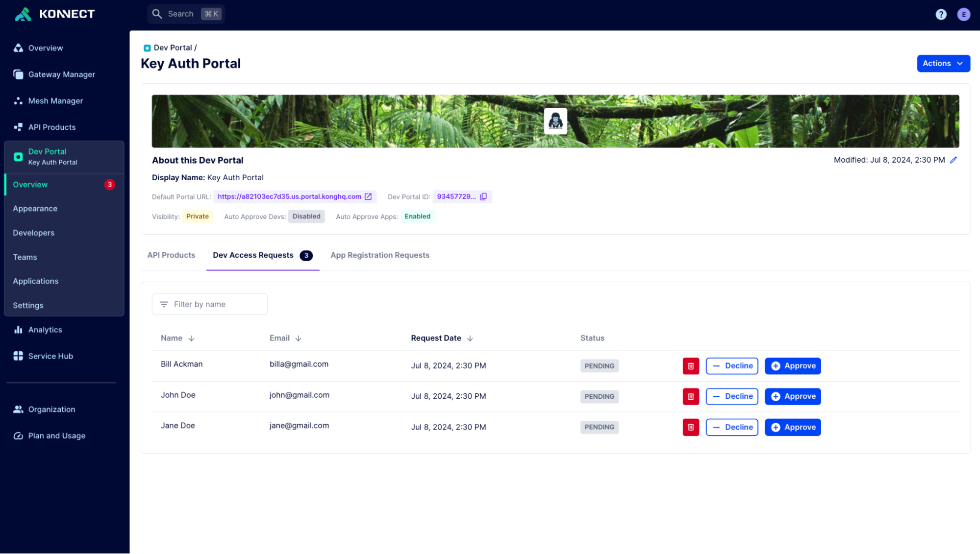Copy the Dev Portal ID

[x=483, y=196]
